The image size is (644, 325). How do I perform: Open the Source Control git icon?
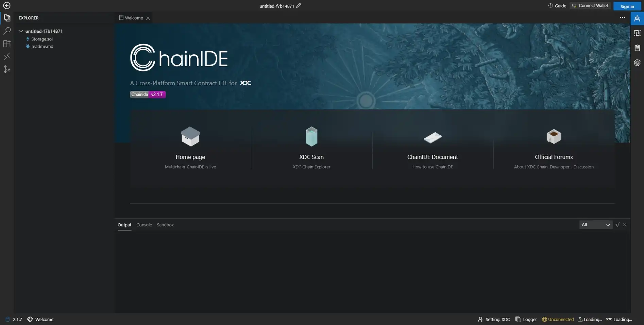click(x=7, y=69)
